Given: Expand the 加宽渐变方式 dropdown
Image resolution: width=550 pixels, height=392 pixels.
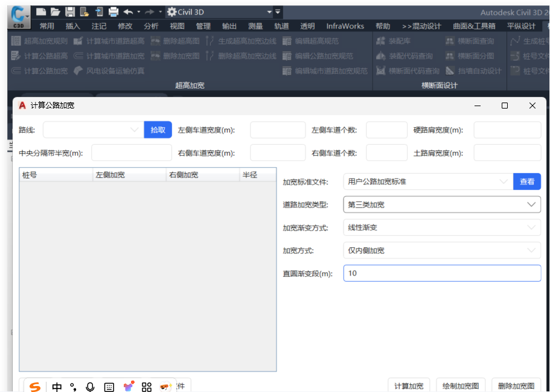Looking at the screenshot, I should (442, 227).
